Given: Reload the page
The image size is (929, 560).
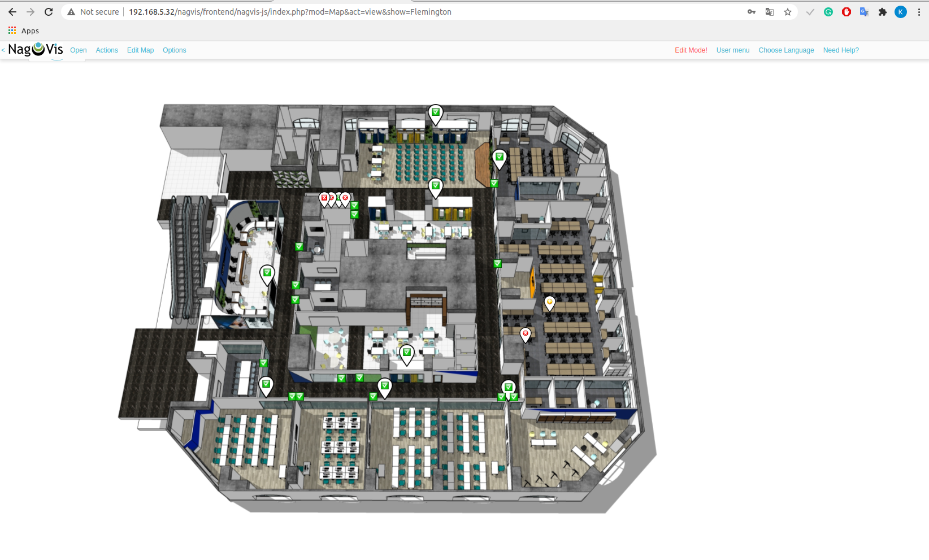Looking at the screenshot, I should [x=49, y=12].
